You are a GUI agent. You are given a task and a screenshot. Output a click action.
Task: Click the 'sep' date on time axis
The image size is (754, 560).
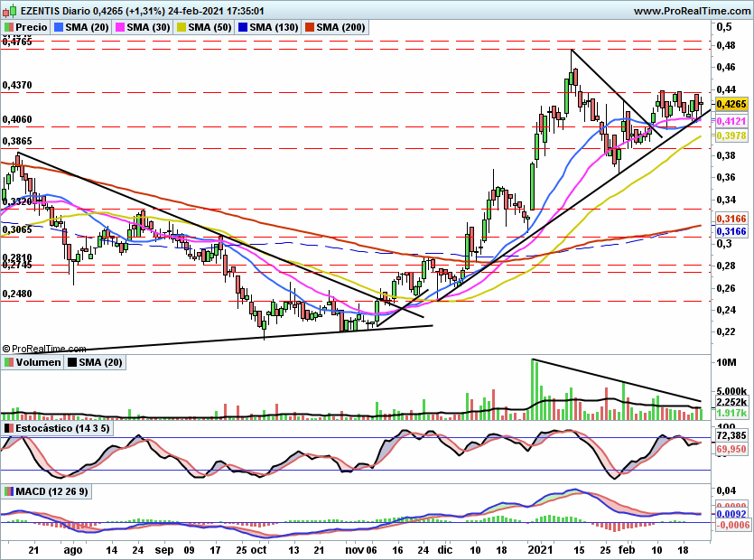(164, 550)
